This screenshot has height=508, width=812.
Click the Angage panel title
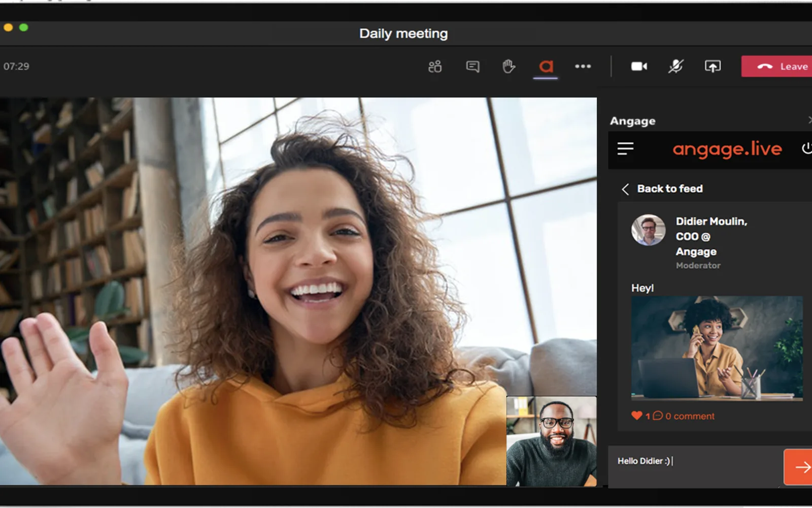tap(632, 121)
